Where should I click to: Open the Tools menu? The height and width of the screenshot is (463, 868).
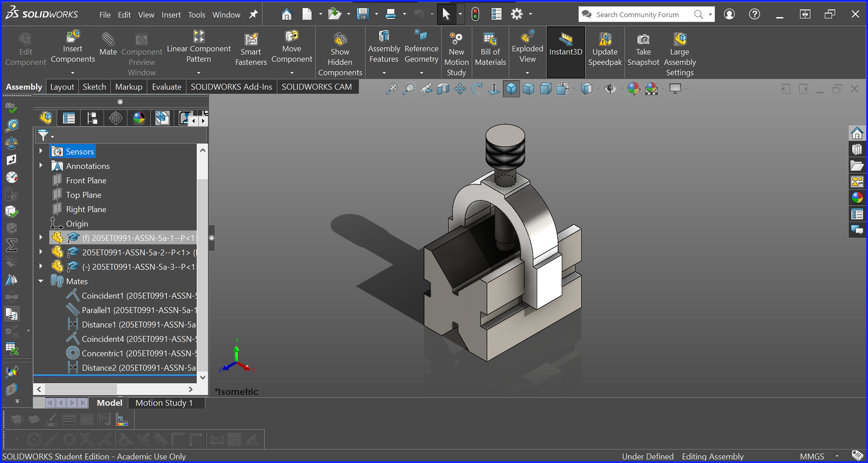pyautogui.click(x=197, y=14)
